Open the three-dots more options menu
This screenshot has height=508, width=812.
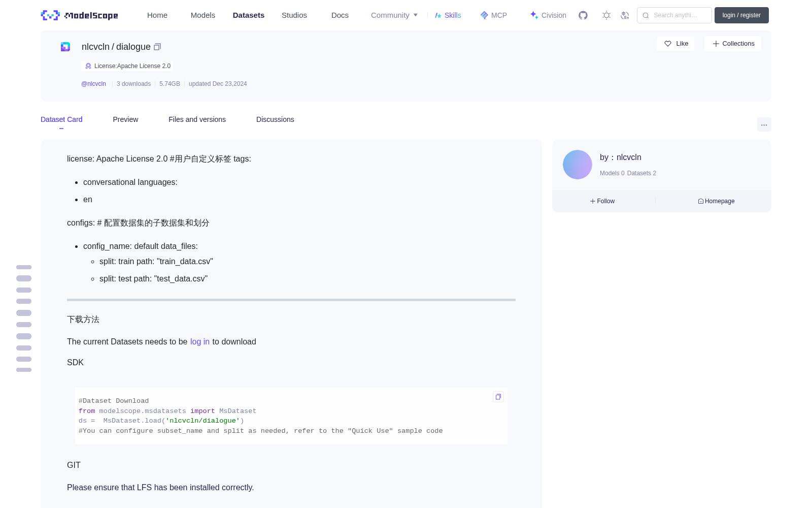764,124
